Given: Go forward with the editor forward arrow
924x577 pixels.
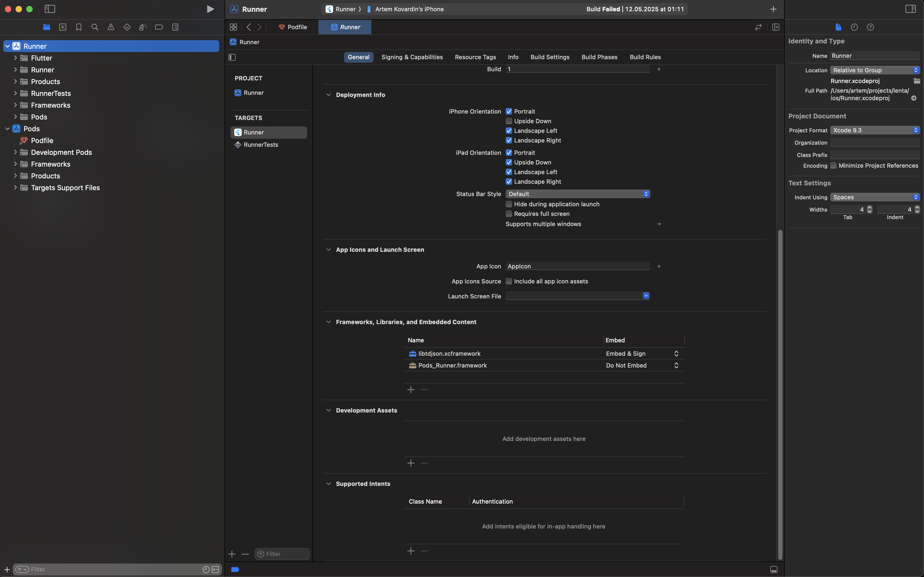Looking at the screenshot, I should [259, 27].
